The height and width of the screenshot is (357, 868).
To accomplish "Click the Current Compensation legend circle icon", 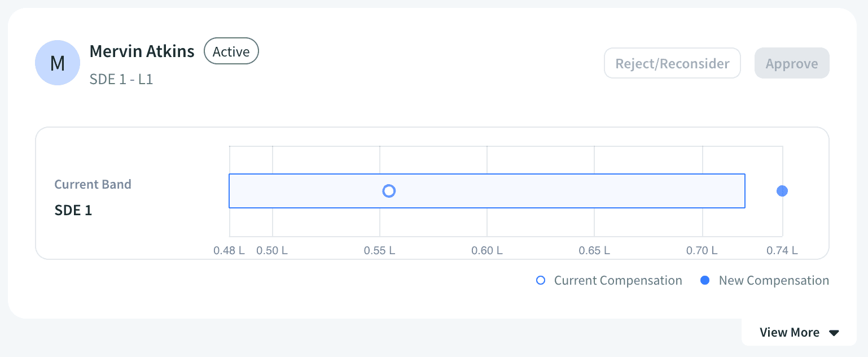I will tap(541, 280).
